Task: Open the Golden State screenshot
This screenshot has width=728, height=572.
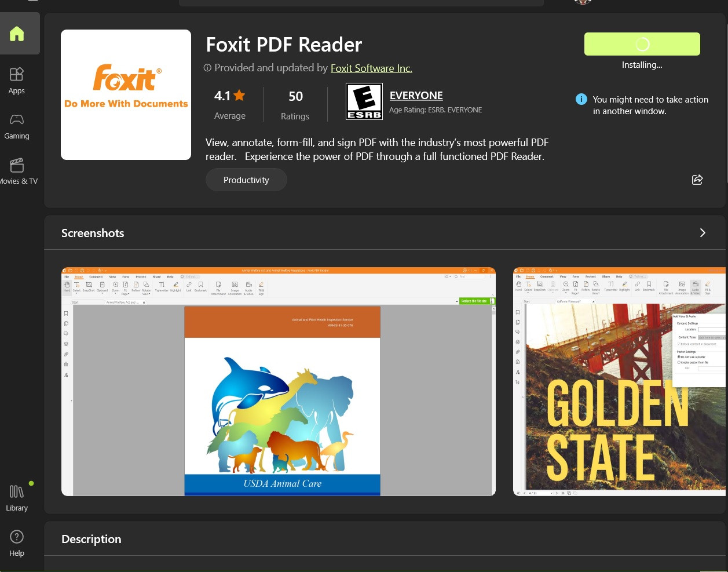Action: click(619, 381)
